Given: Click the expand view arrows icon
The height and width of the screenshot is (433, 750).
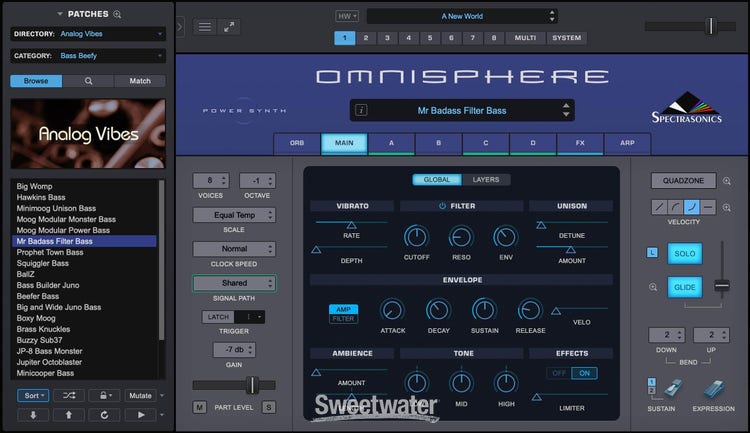Looking at the screenshot, I should [x=231, y=27].
